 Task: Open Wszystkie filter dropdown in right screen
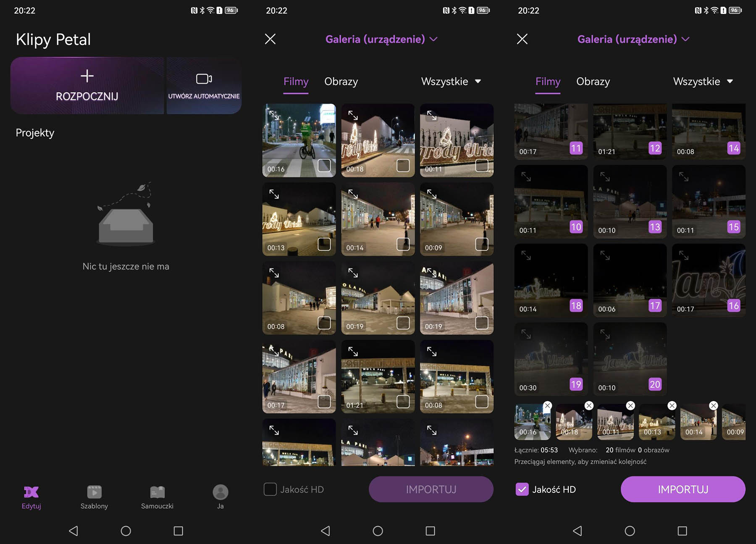(703, 81)
